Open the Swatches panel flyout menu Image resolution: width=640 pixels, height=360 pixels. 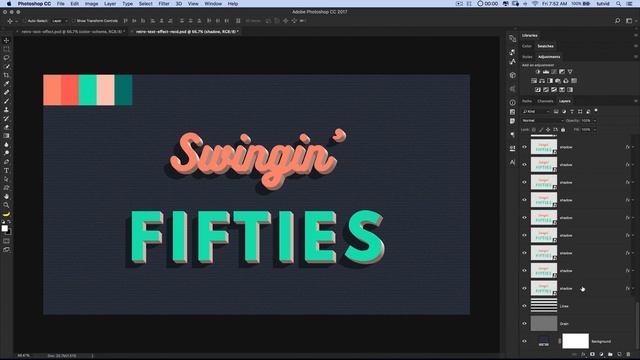pyautogui.click(x=636, y=46)
